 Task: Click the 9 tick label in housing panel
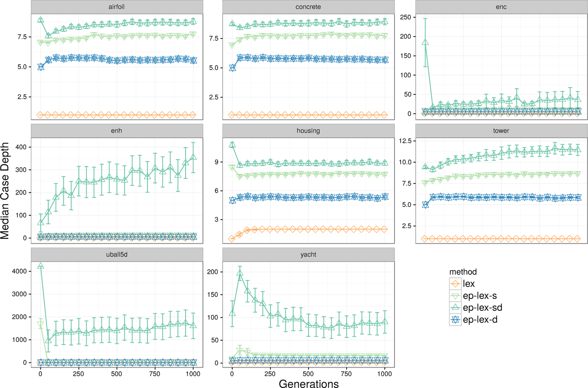[217, 162]
